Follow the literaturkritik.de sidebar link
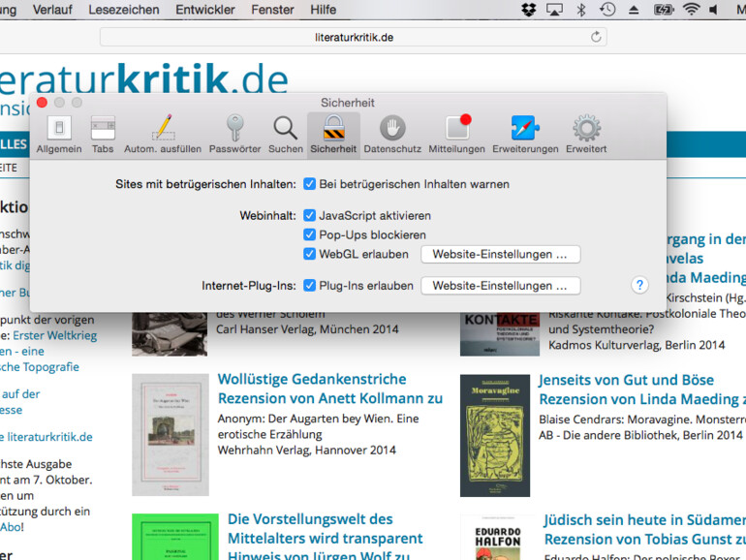Image resolution: width=746 pixels, height=560 pixels. [49, 437]
